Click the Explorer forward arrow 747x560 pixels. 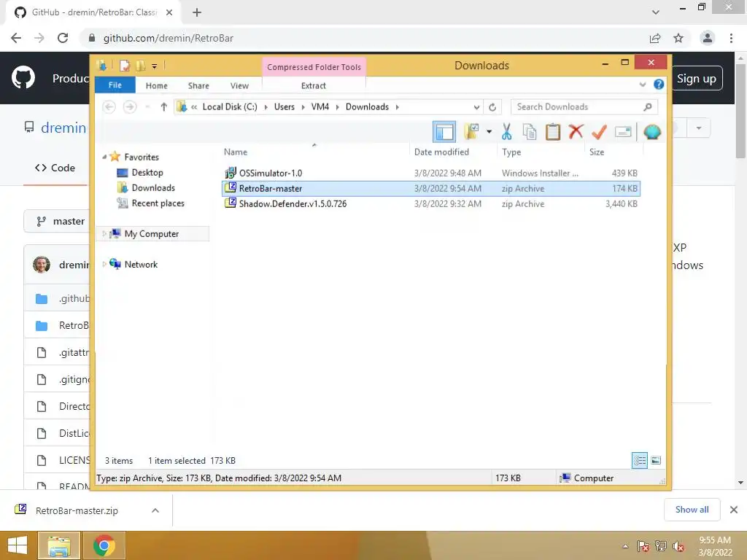tap(130, 107)
